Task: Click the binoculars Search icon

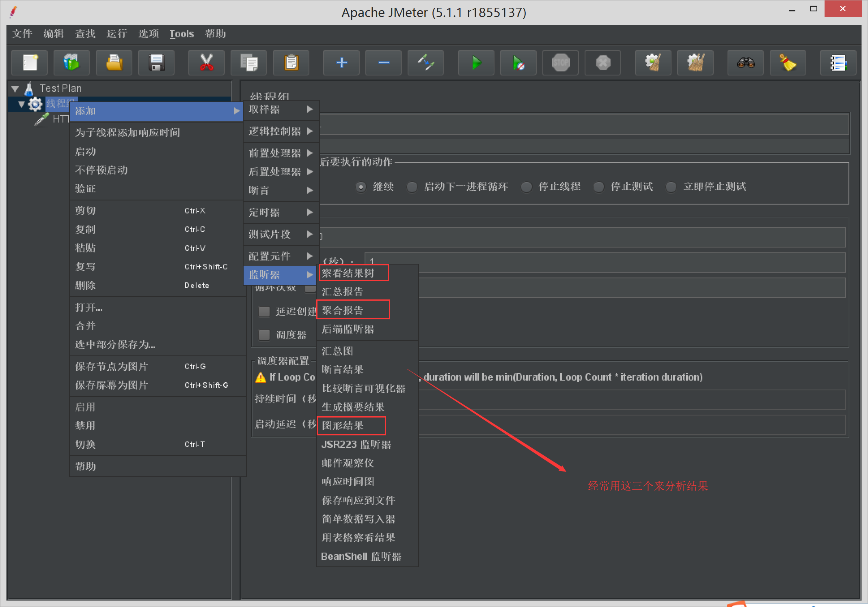Action: (x=746, y=63)
